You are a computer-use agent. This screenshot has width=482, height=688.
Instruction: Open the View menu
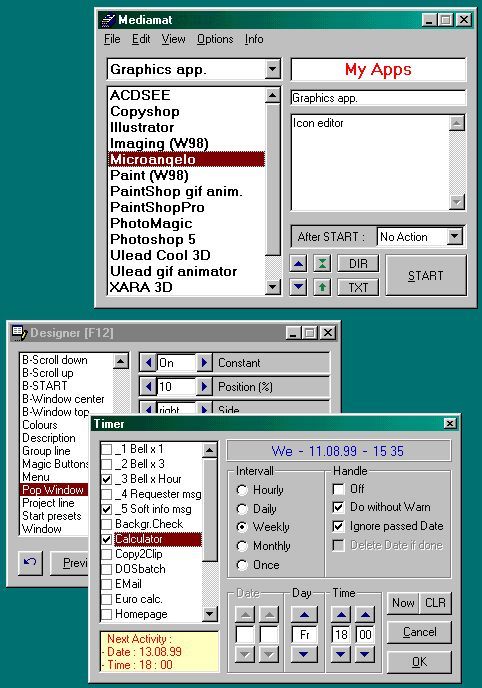click(x=173, y=39)
